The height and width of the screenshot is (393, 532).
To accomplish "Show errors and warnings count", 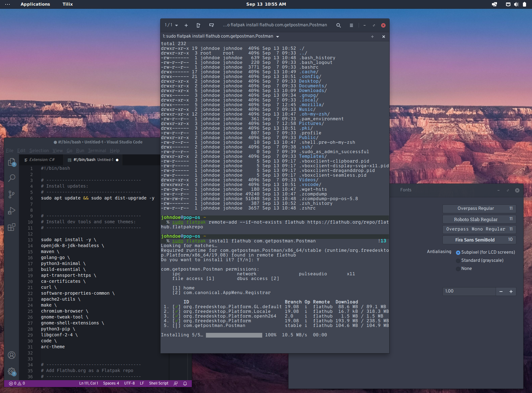I will pyautogui.click(x=17, y=383).
